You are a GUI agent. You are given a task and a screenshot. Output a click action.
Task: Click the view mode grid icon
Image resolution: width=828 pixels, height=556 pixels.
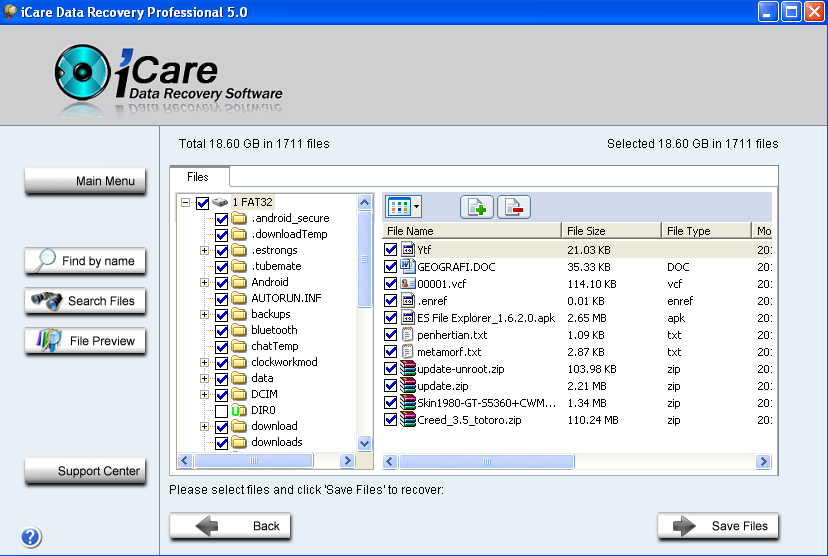click(x=399, y=207)
